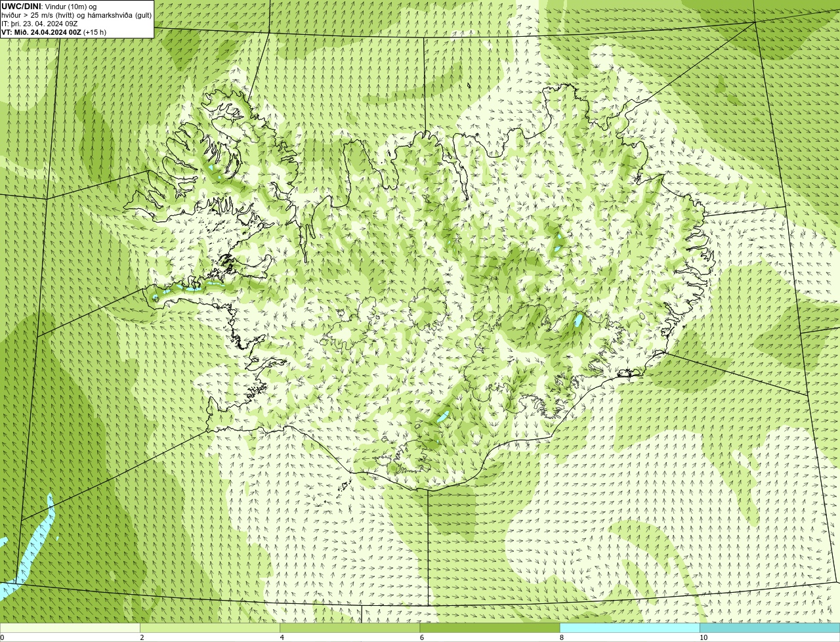Click the legend scale value "10"
The width and height of the screenshot is (840, 642).
point(703,637)
